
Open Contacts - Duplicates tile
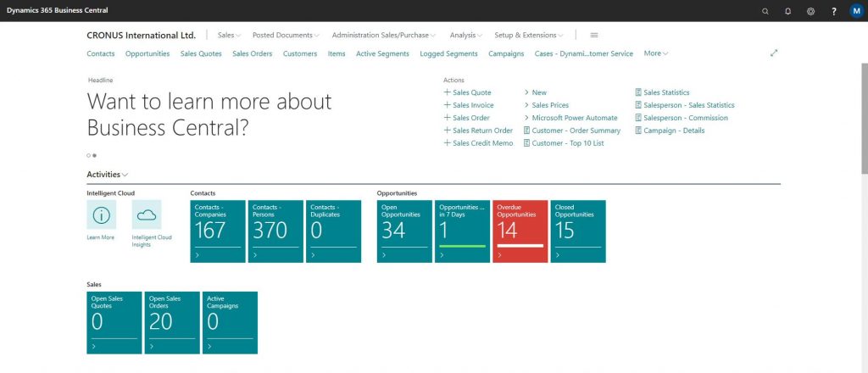pos(333,231)
